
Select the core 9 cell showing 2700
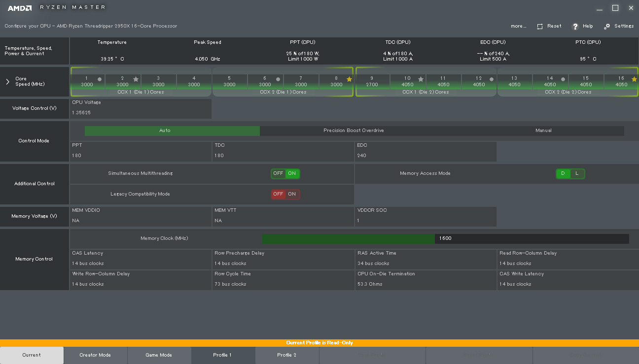tap(372, 81)
